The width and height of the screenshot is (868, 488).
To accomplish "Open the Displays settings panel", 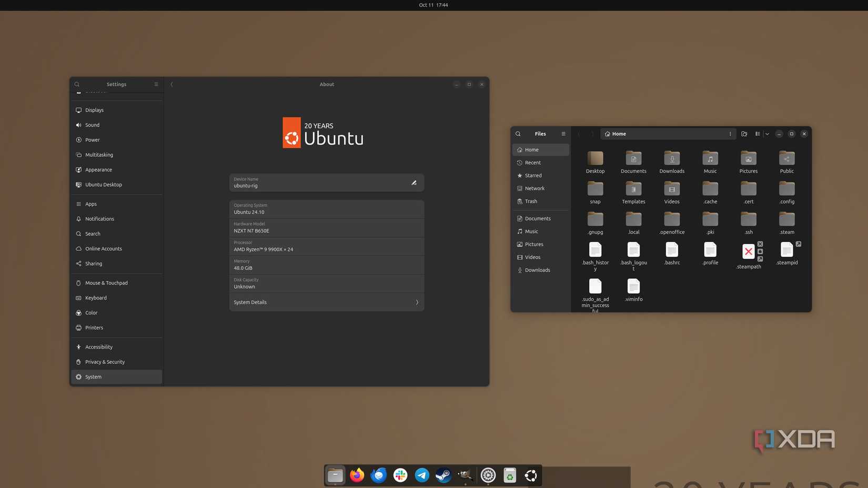I will pos(94,110).
